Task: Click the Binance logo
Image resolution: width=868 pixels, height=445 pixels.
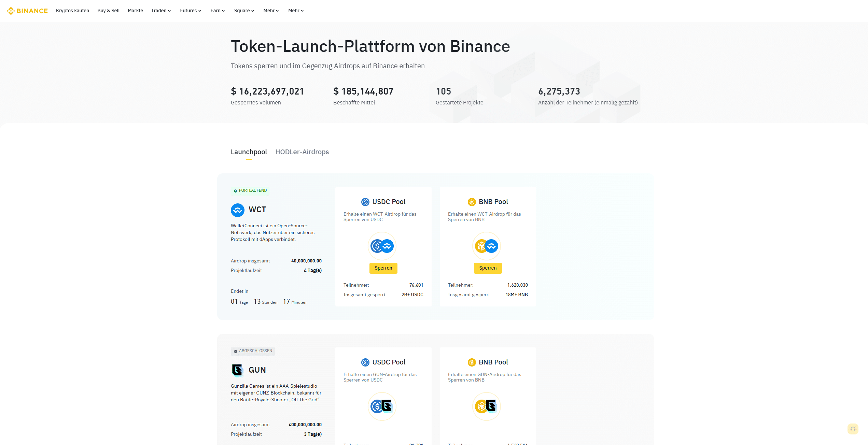Action: tap(27, 11)
